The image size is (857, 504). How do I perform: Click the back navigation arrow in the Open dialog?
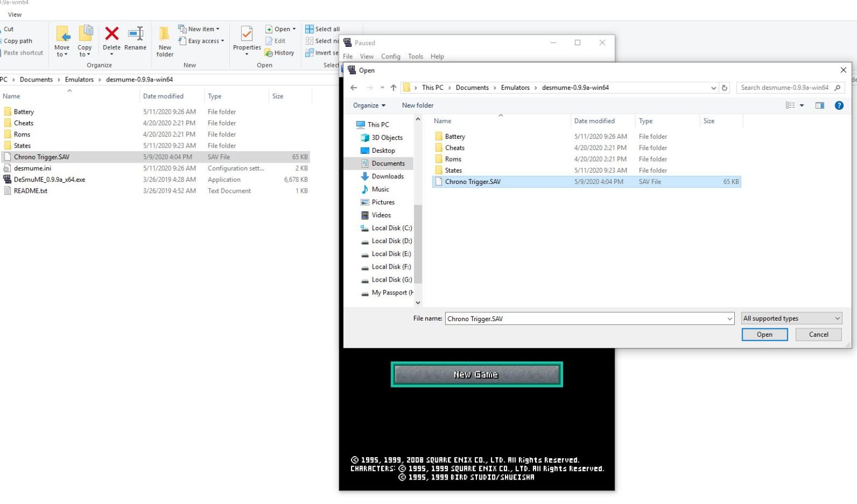[x=354, y=88]
